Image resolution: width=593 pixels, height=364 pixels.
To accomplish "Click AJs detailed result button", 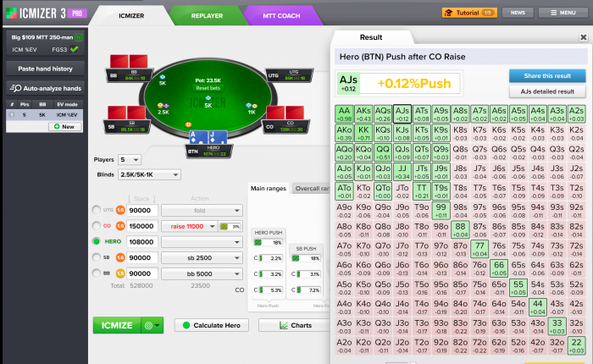I will (x=547, y=91).
